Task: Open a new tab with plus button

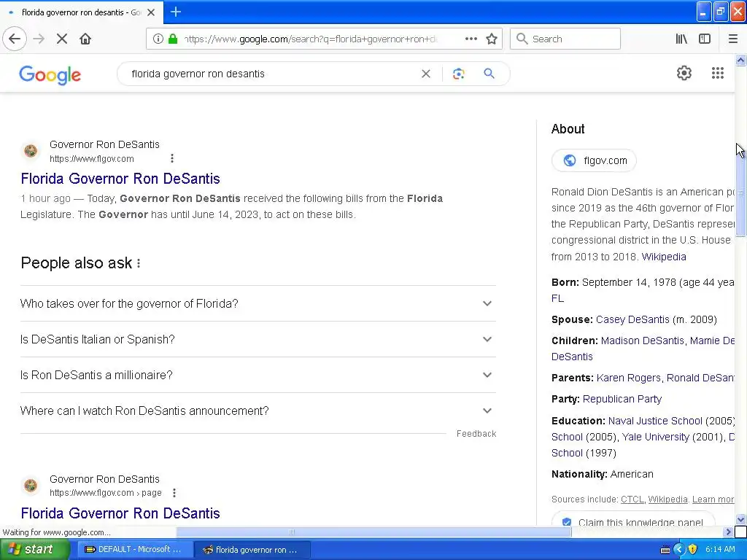Action: coord(176,12)
